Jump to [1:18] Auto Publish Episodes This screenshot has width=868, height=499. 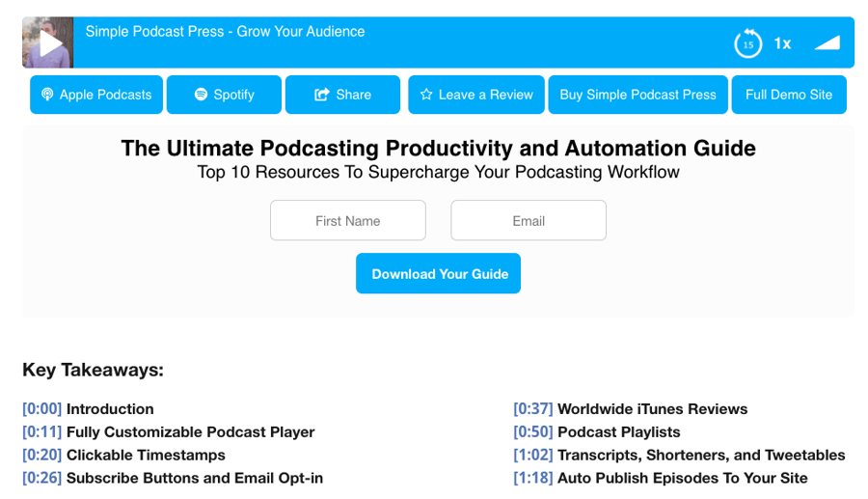click(532, 478)
